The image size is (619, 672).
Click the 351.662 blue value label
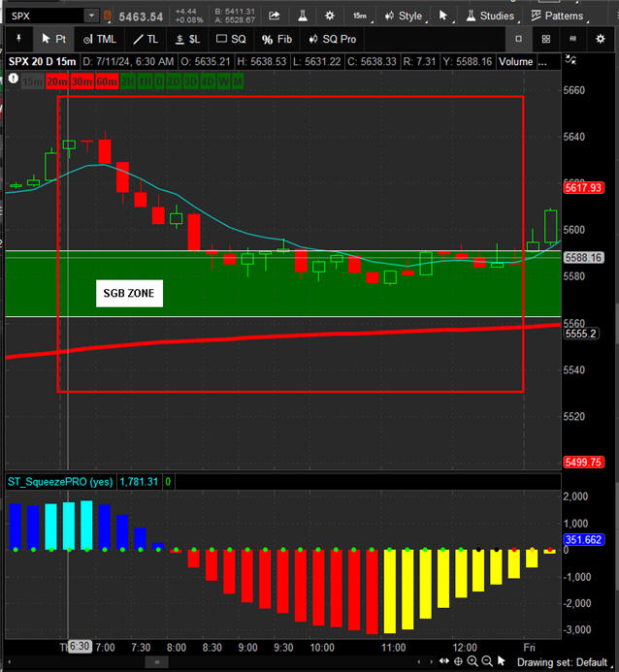click(583, 539)
